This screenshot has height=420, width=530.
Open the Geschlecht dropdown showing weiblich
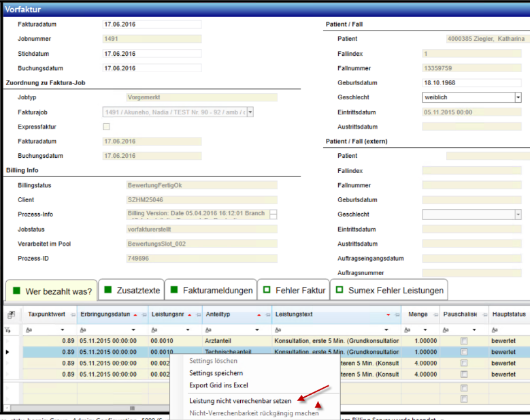[518, 97]
